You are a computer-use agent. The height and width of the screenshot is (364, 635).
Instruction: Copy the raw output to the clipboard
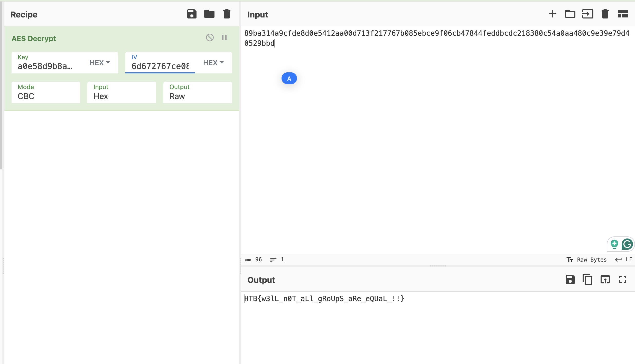point(587,279)
